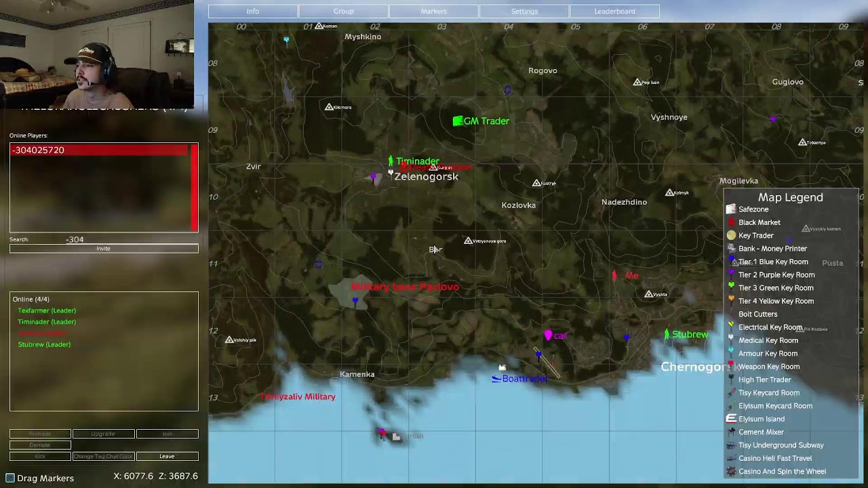Click the Boattrader marker icon

(x=496, y=379)
